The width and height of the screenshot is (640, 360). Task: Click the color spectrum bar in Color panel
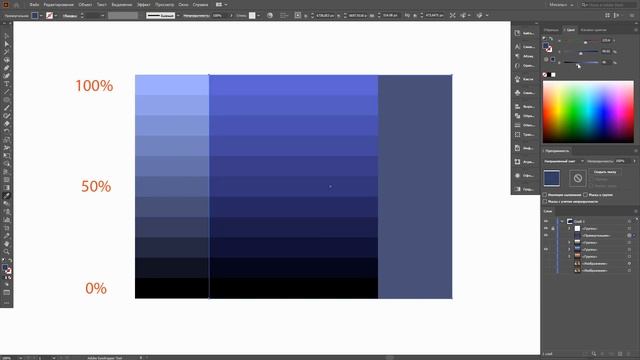coord(588,111)
